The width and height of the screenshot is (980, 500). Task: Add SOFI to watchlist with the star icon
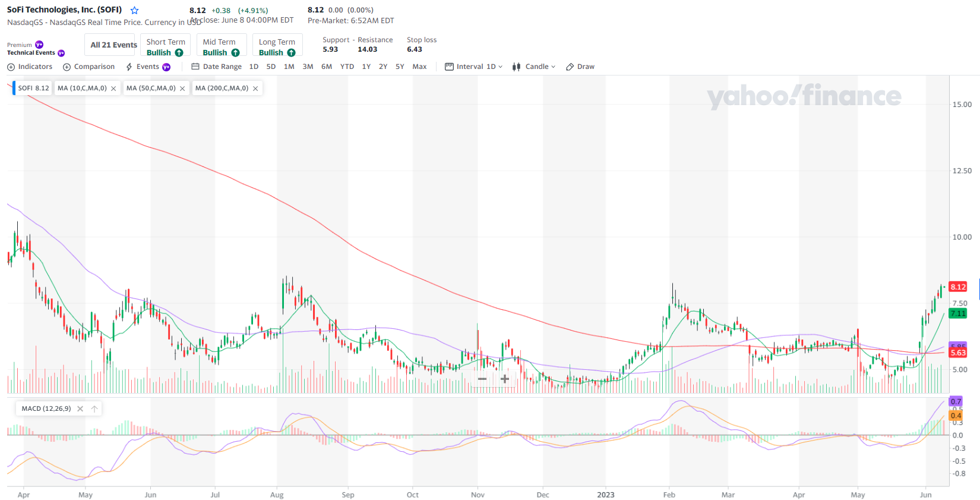pyautogui.click(x=135, y=10)
